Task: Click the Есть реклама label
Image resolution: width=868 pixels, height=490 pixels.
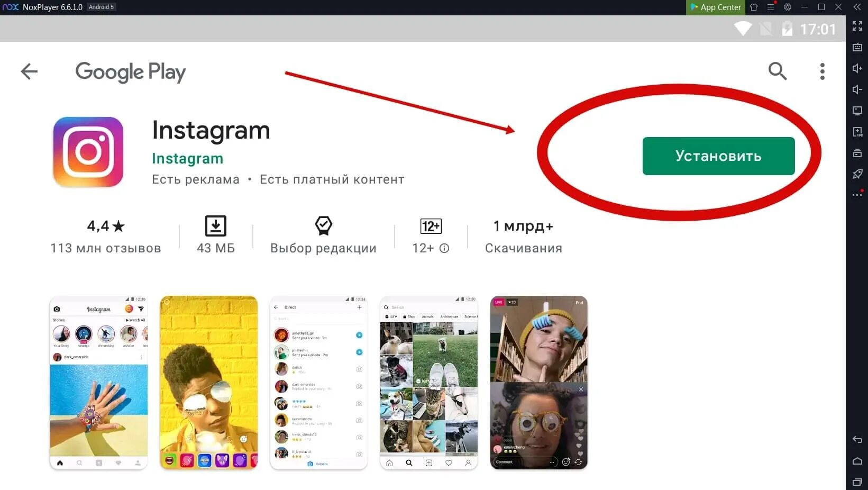Action: tap(196, 179)
